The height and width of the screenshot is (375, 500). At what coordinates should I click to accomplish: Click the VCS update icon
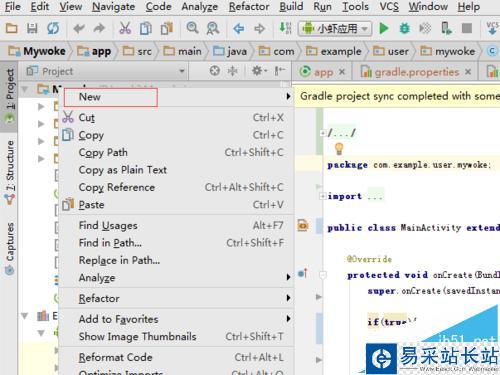[x=492, y=28]
